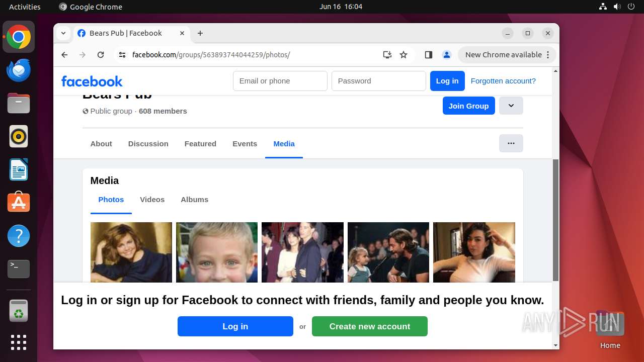Open the power menu icon in top bar
This screenshot has height=362, width=644.
[631, 7]
